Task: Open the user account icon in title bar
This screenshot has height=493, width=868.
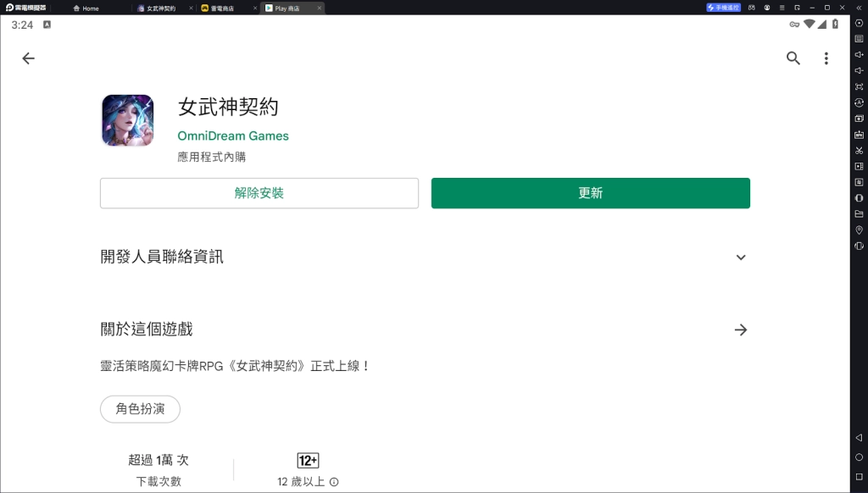Action: point(766,8)
